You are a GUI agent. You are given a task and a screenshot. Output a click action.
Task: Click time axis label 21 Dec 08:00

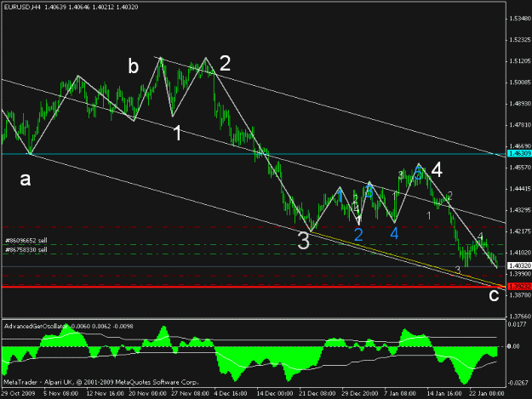point(317,393)
